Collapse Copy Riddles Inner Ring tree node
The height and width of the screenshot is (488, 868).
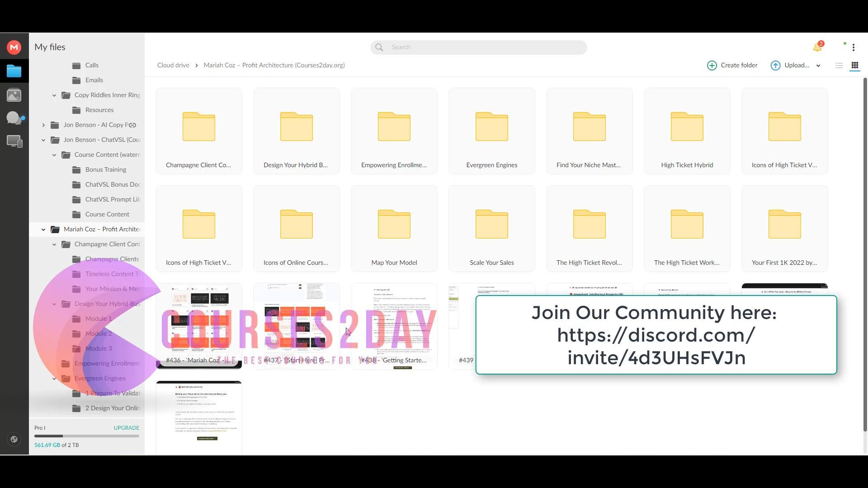(x=54, y=95)
